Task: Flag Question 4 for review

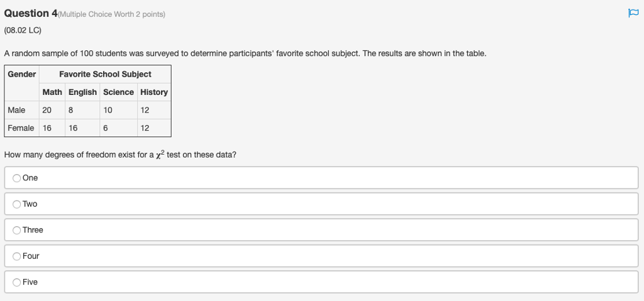Action: (633, 13)
